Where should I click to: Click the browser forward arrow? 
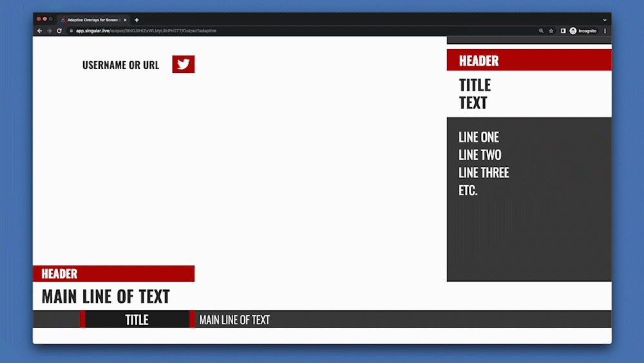[x=50, y=31]
